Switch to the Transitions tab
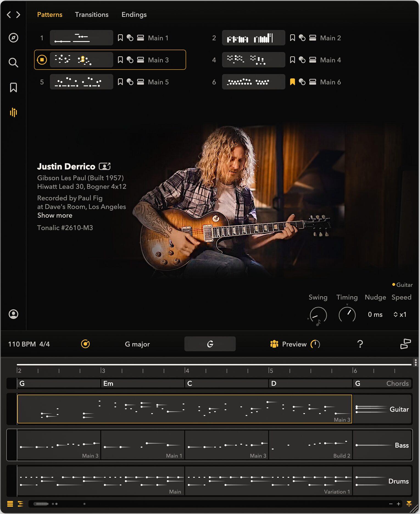The width and height of the screenshot is (420, 514). click(91, 15)
